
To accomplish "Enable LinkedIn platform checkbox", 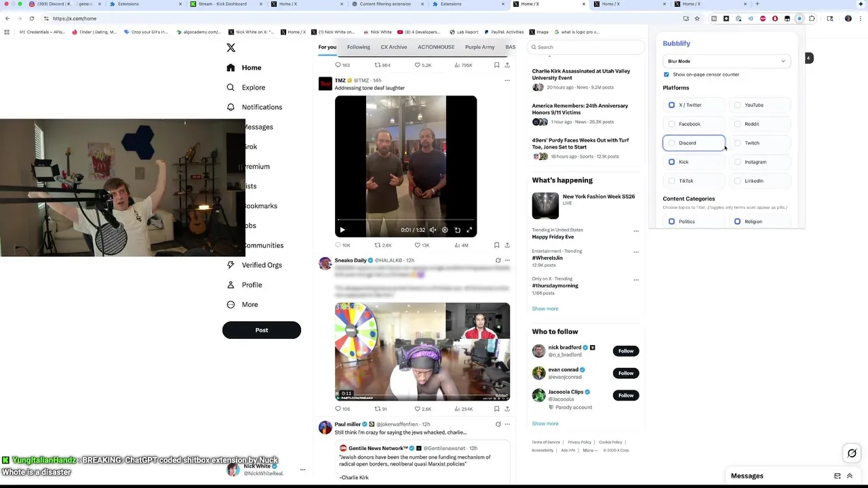I will (738, 181).
